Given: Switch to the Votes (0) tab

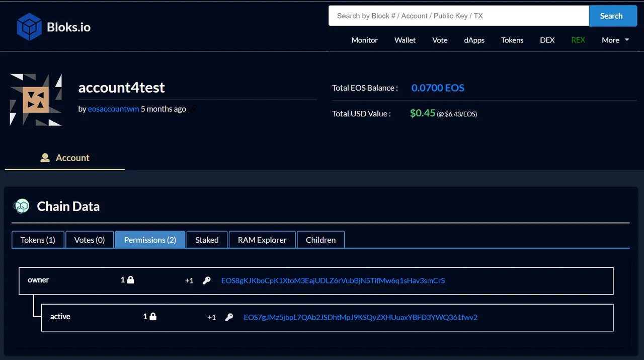Looking at the screenshot, I should click(x=90, y=240).
